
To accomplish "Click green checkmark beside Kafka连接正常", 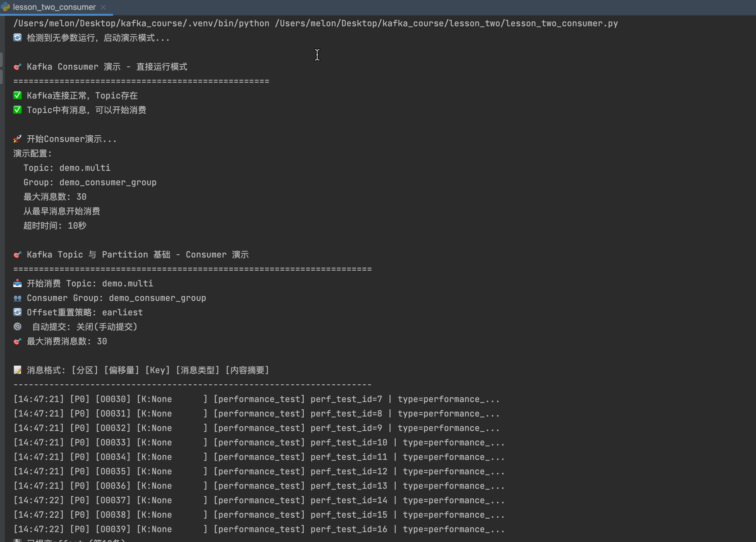I will pyautogui.click(x=17, y=96).
